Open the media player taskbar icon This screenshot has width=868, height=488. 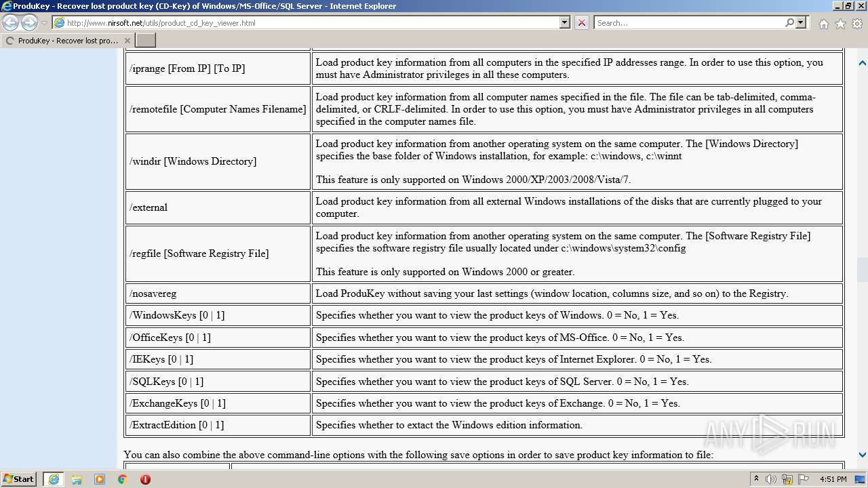[100, 479]
